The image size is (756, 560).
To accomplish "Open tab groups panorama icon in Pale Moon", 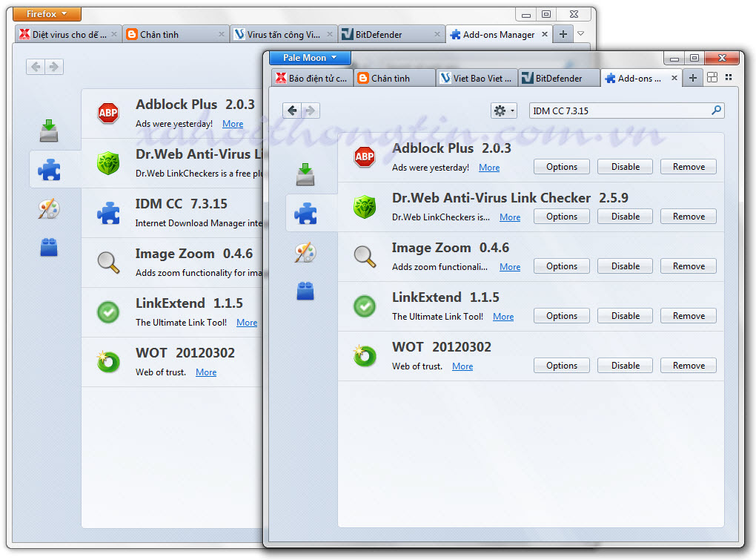I will 712,78.
